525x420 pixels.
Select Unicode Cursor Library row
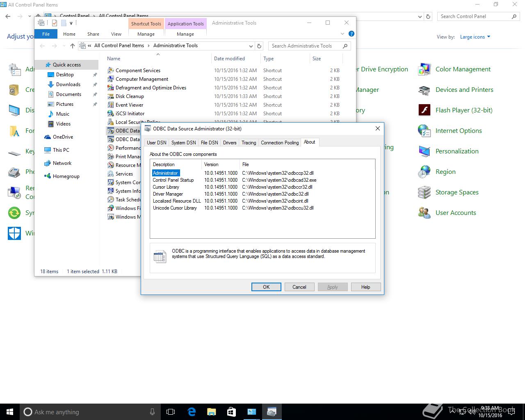pyautogui.click(x=262, y=208)
